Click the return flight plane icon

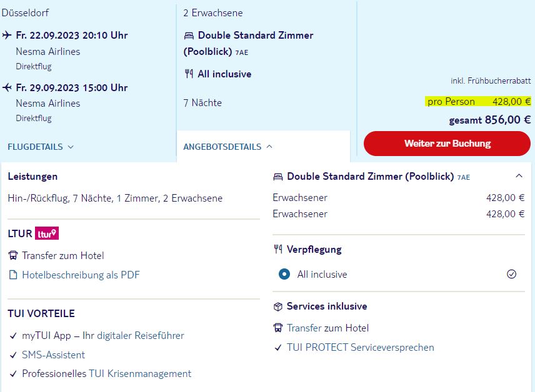click(7, 87)
